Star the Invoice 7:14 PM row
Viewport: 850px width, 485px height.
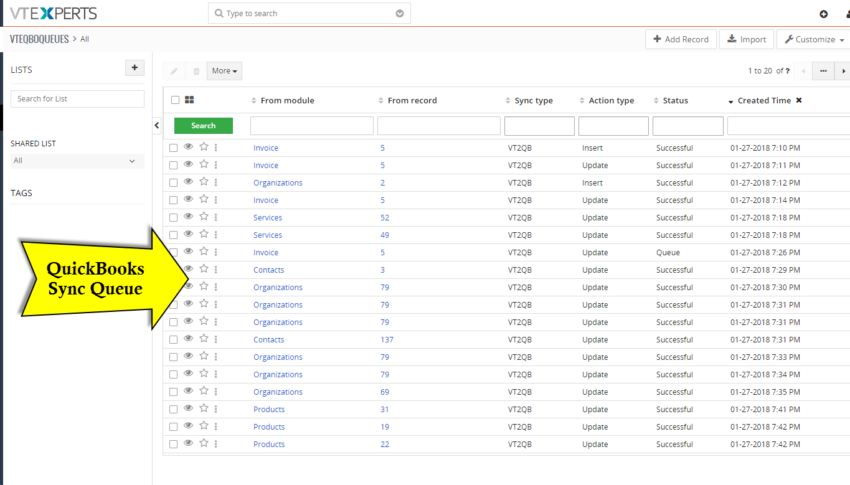[204, 199]
